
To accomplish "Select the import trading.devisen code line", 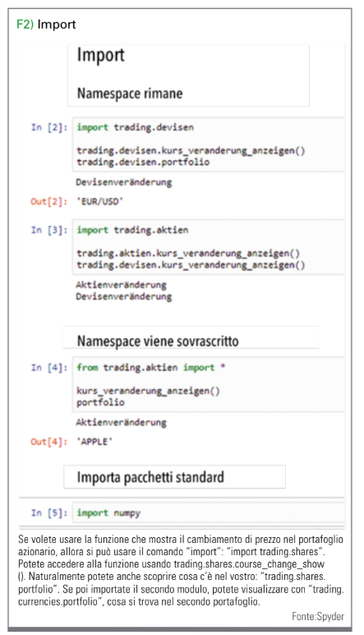I will 135,127.
